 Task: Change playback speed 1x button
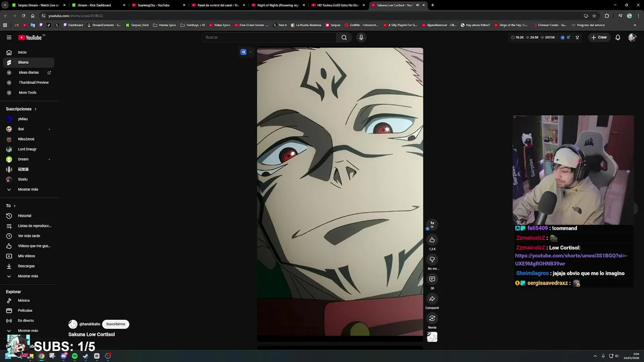(432, 224)
